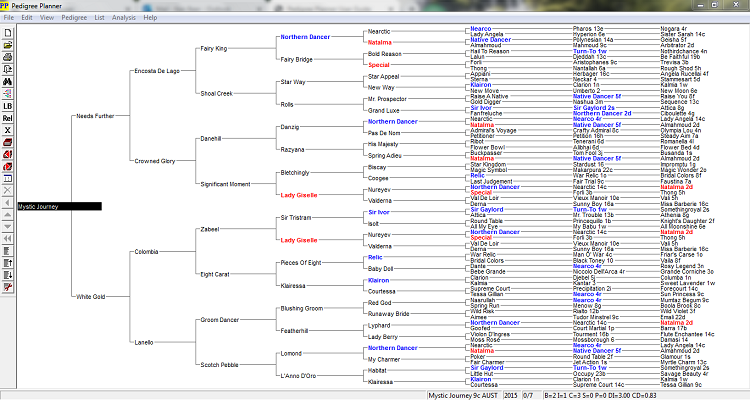Click the binoculars Find horse icon
The image size is (750, 400).
pos(7,82)
